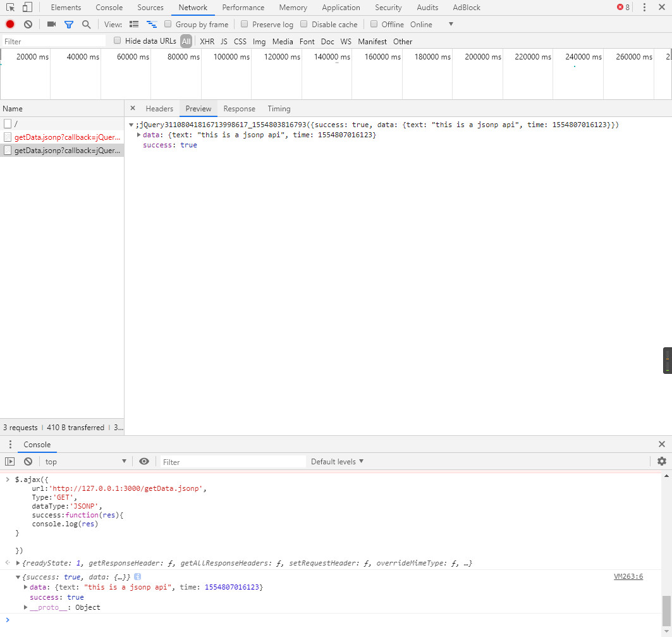Open the Sources panel tab

click(150, 8)
